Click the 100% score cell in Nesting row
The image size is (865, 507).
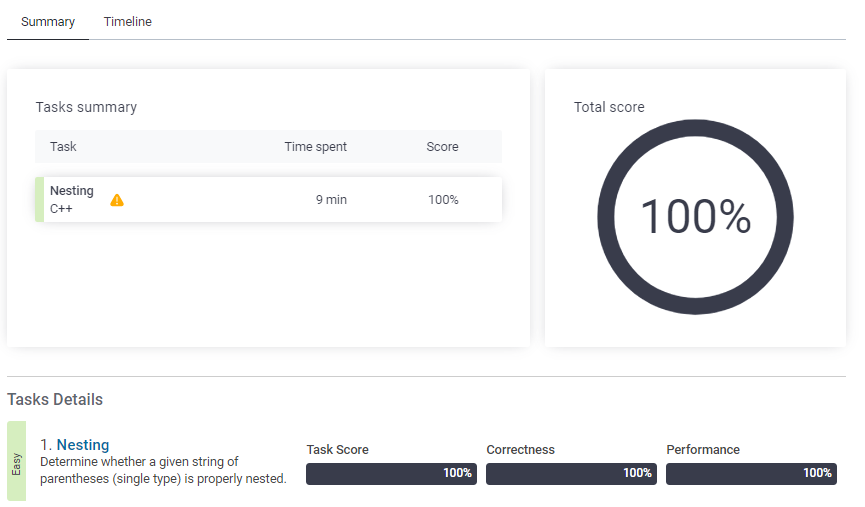(x=443, y=200)
